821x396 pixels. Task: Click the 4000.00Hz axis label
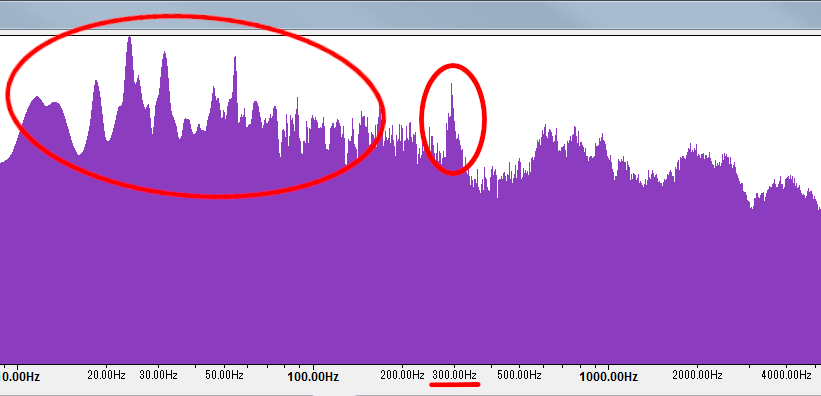coord(786,375)
